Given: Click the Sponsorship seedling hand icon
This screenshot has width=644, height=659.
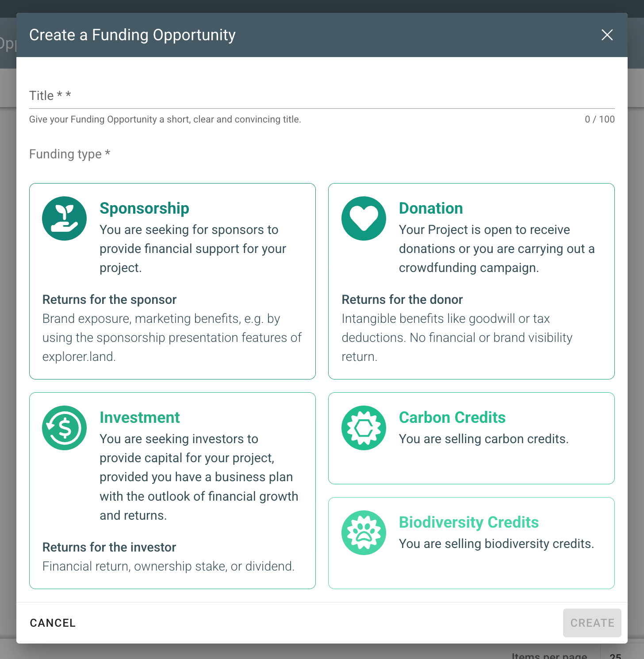Looking at the screenshot, I should coord(64,218).
